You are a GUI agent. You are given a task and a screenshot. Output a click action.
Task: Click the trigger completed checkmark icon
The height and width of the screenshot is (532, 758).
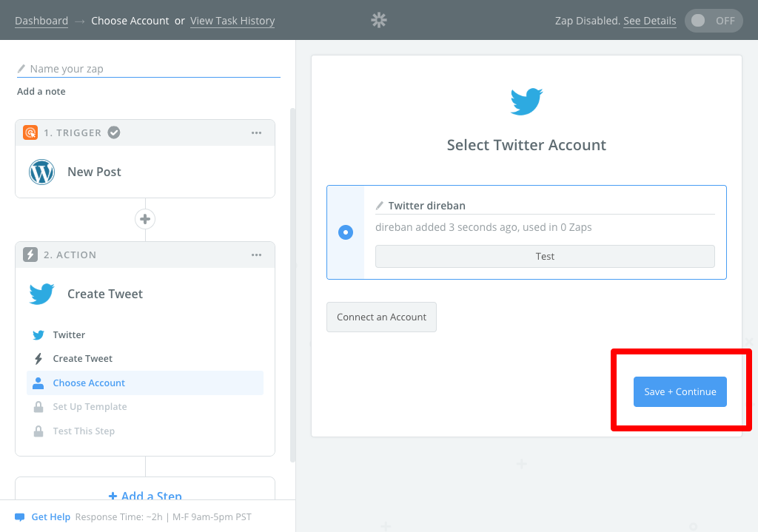[x=114, y=132]
